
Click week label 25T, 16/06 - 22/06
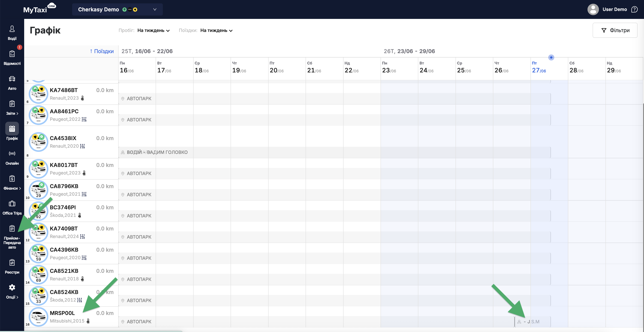(x=147, y=51)
